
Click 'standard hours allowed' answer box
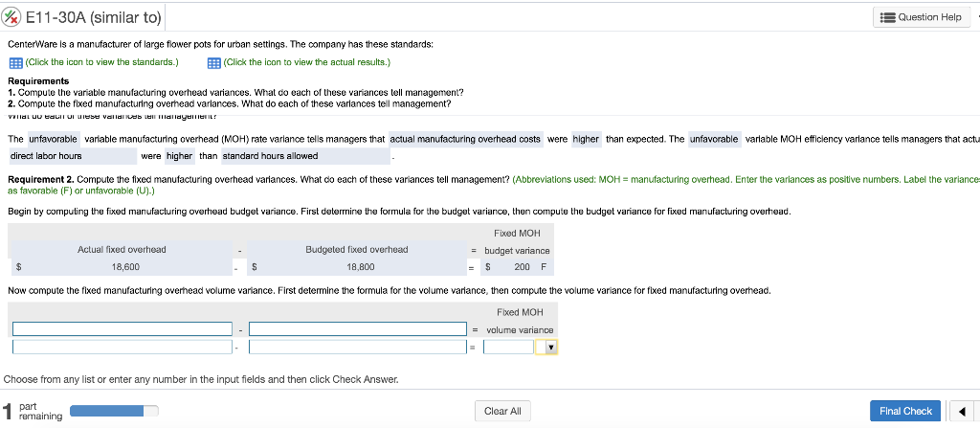(305, 156)
